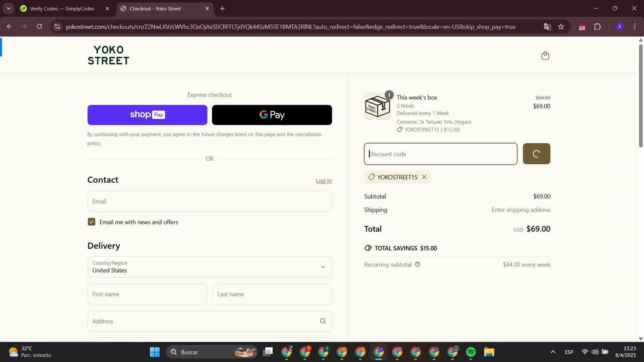Viewport: 644px width, 362px height.
Task: Click into the Discount code field
Action: click(x=440, y=154)
